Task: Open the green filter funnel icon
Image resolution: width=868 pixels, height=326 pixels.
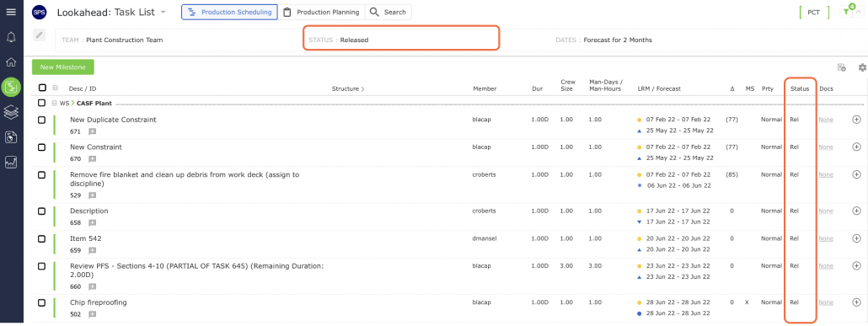Action: pos(846,12)
